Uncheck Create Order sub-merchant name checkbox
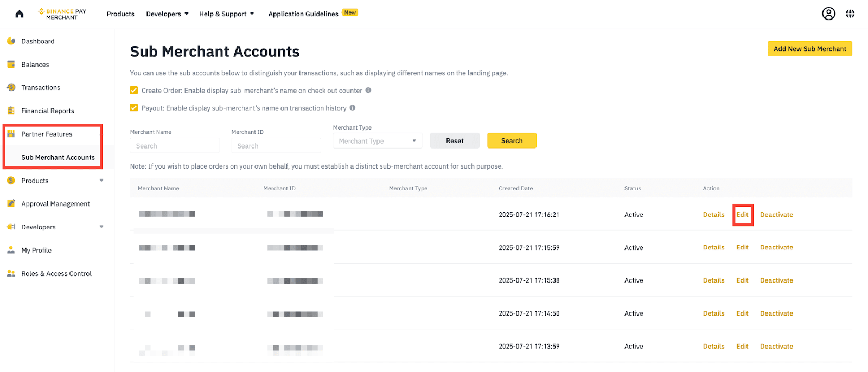Viewport: 868px width, 372px height. tap(134, 91)
